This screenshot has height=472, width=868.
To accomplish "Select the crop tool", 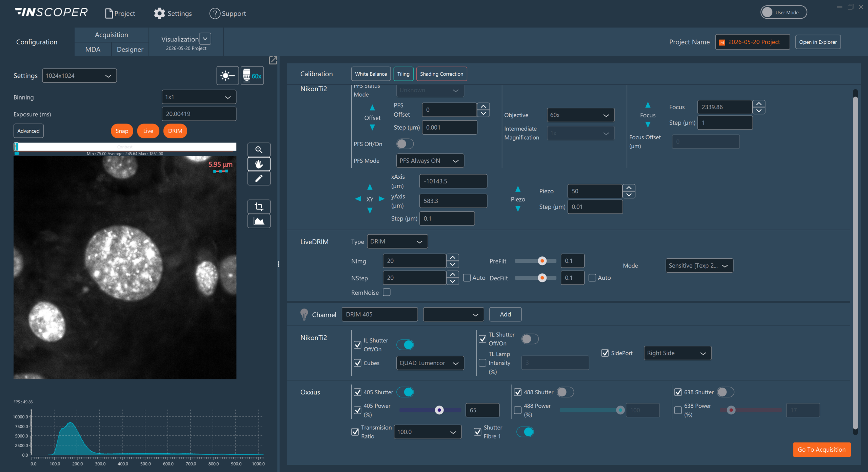I will pyautogui.click(x=259, y=206).
